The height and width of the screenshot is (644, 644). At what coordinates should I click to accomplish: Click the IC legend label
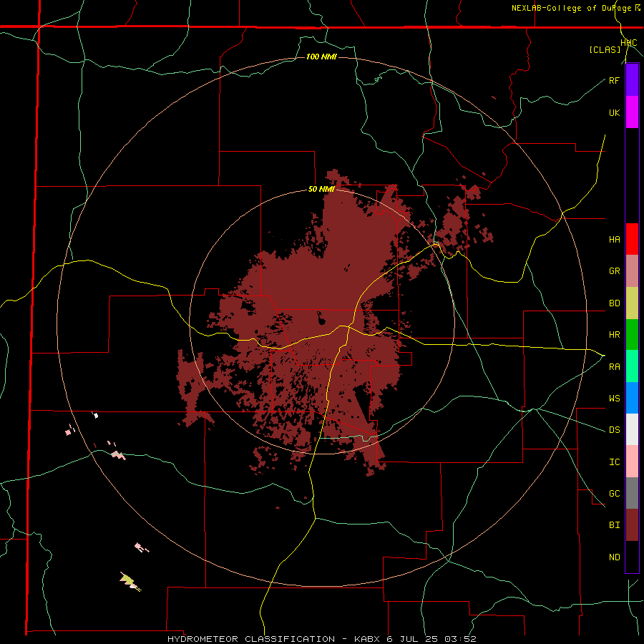click(614, 462)
